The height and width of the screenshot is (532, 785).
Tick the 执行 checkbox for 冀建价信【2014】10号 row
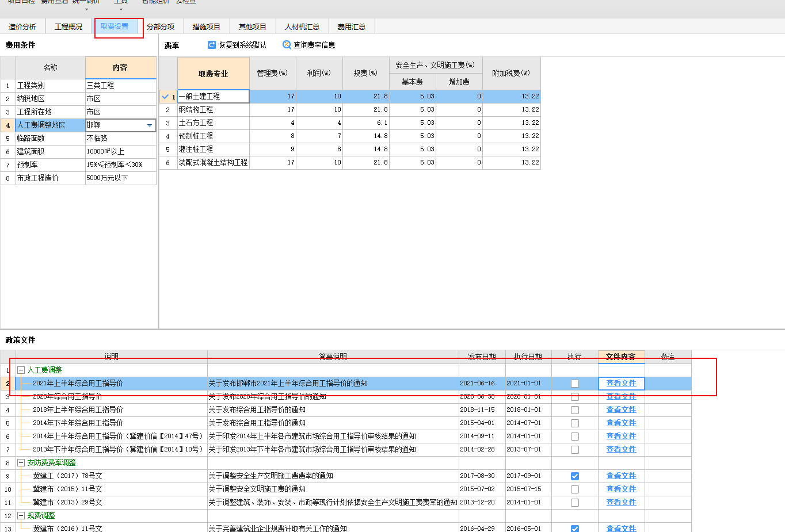click(x=575, y=450)
